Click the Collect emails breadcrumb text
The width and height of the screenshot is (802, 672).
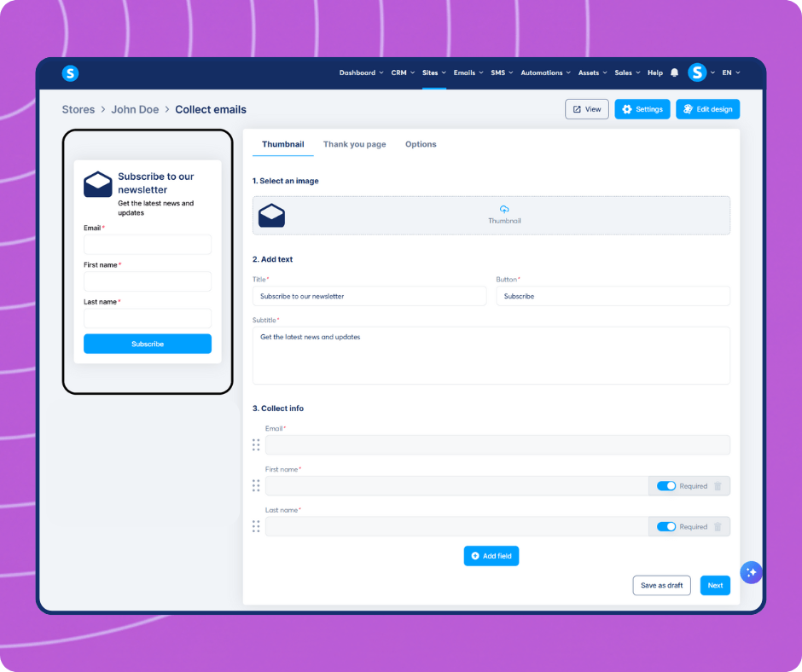click(211, 109)
